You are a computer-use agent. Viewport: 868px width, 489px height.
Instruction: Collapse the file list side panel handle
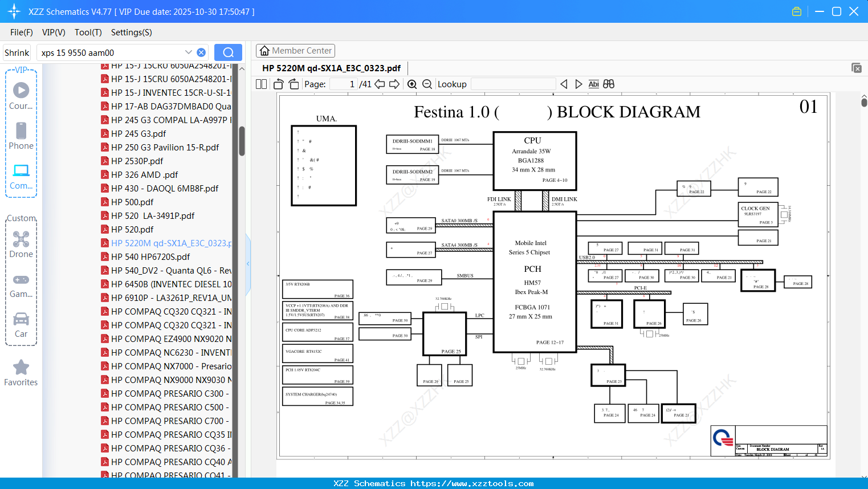point(248,264)
